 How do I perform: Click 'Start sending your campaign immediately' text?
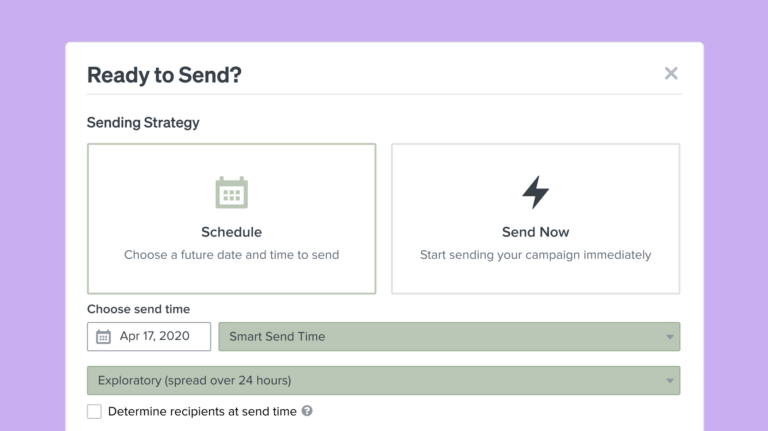535,255
